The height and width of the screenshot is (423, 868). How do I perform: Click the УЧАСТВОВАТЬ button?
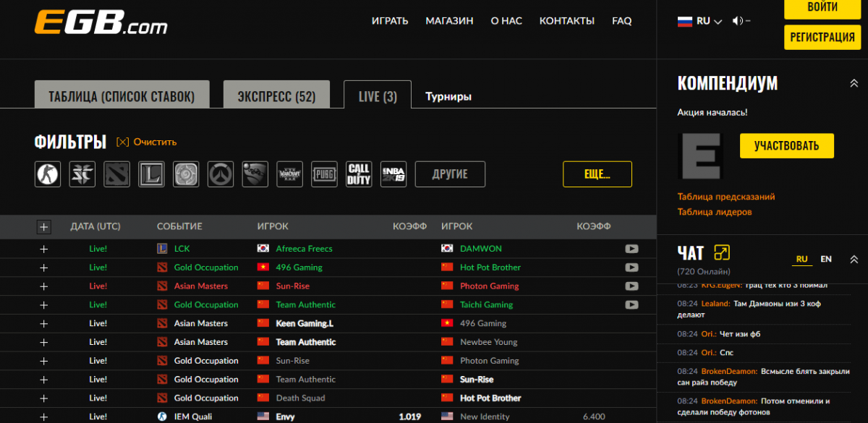786,145
